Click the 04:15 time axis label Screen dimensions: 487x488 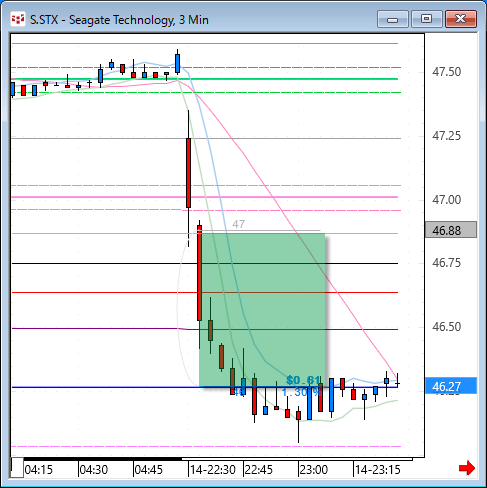39,470
